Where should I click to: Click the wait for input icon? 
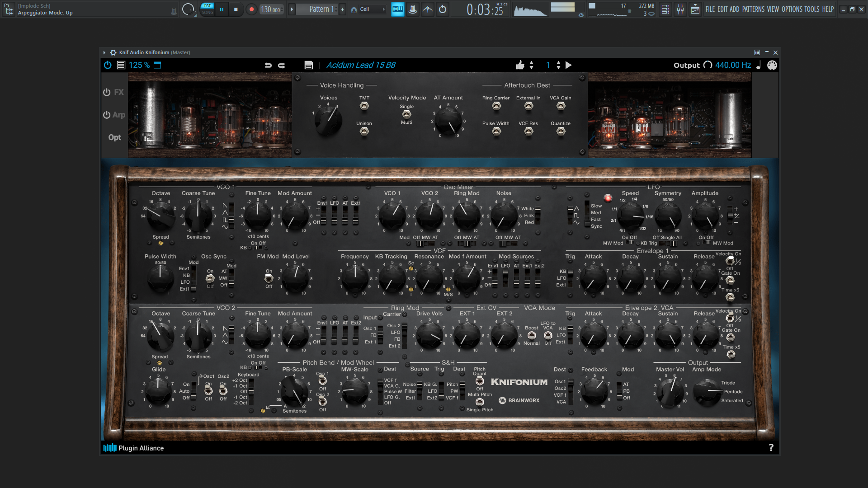(x=428, y=9)
